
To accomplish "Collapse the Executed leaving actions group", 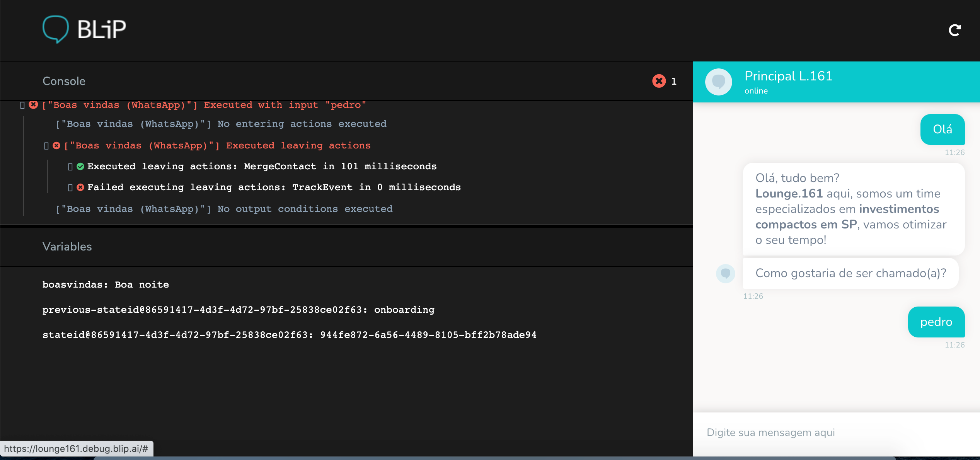I will coord(46,146).
